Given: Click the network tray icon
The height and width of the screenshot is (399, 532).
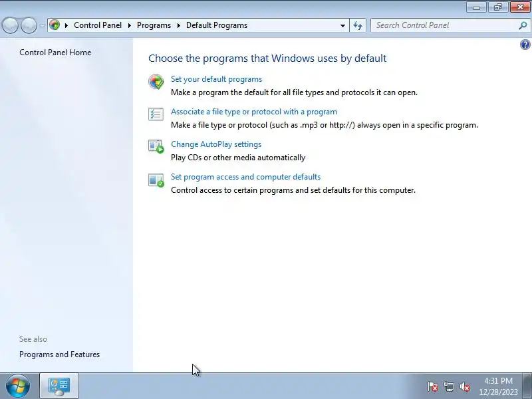Looking at the screenshot, I should [448, 386].
